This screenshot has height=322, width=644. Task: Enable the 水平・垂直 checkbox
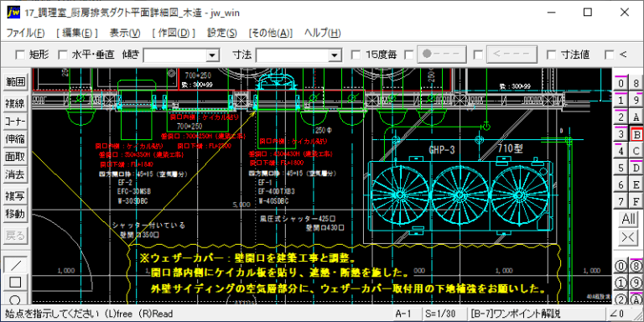click(x=63, y=55)
